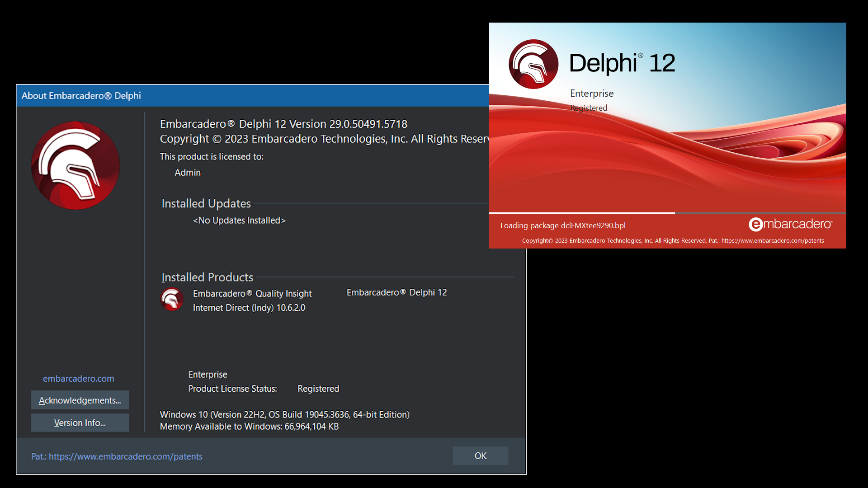
Task: Click 'Loading package dclFMXtee9290.bpl' status text
Action: 563,225
